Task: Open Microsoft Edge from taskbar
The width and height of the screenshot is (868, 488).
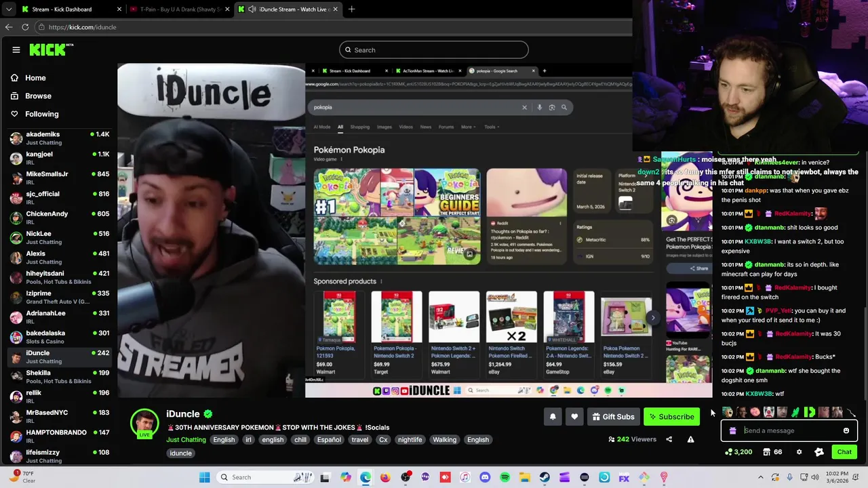Action: (x=366, y=477)
